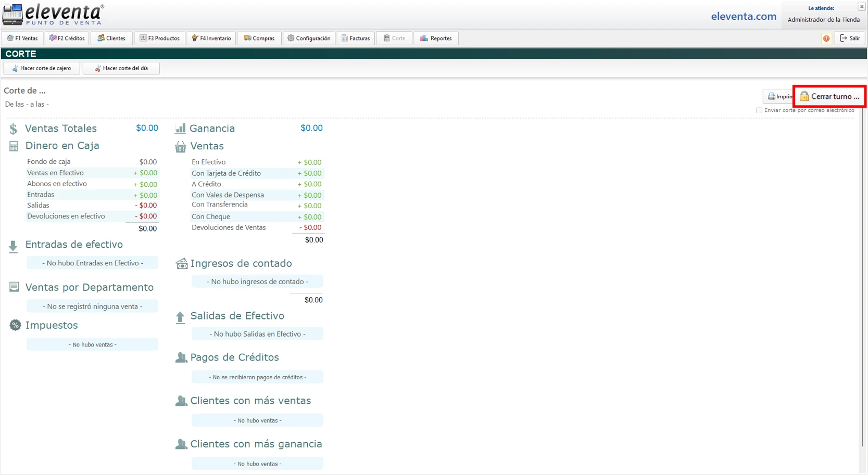Click Salir to exit the application
Screen dimensions: 868x475
click(x=850, y=38)
